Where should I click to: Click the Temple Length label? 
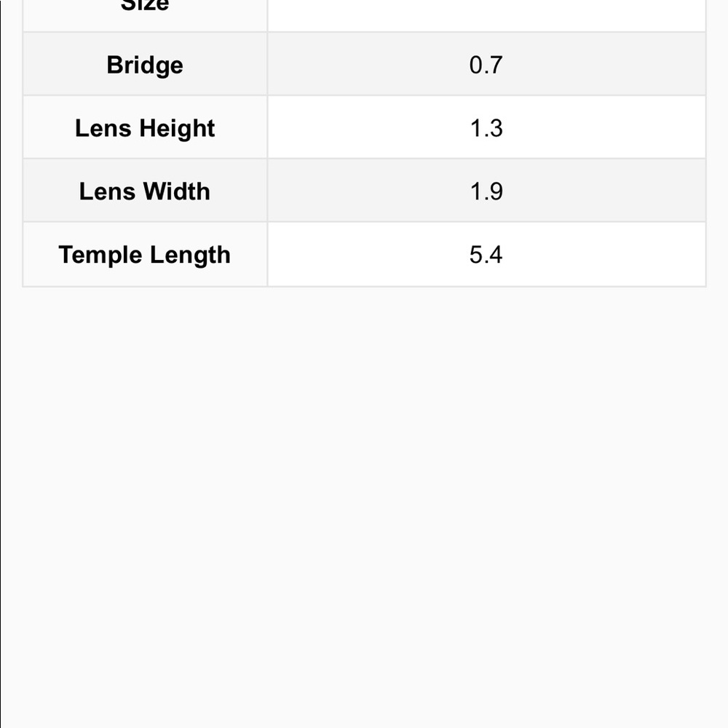(145, 254)
